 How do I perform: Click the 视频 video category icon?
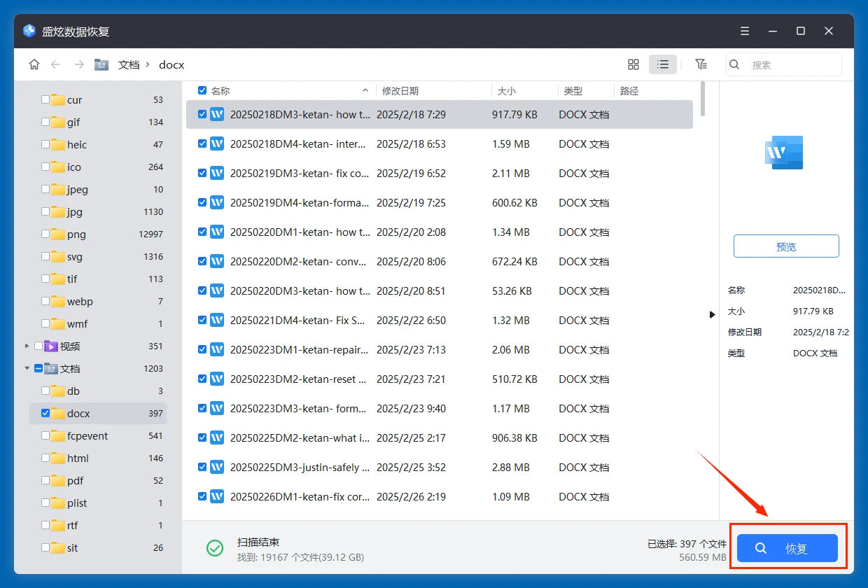(x=50, y=346)
